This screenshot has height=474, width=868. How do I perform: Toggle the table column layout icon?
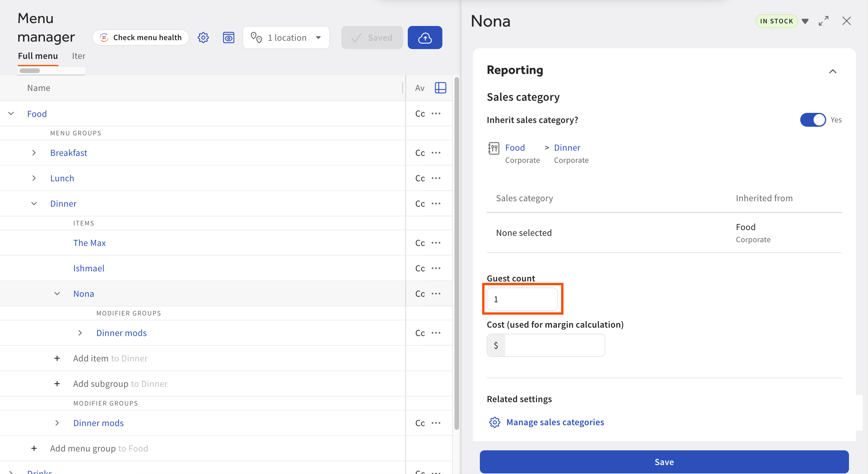[440, 88]
